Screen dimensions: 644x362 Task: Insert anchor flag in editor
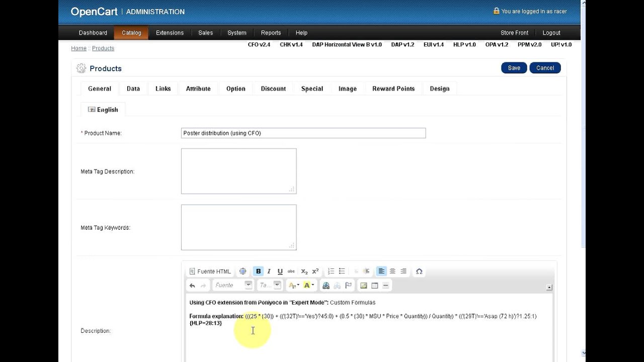tap(348, 286)
